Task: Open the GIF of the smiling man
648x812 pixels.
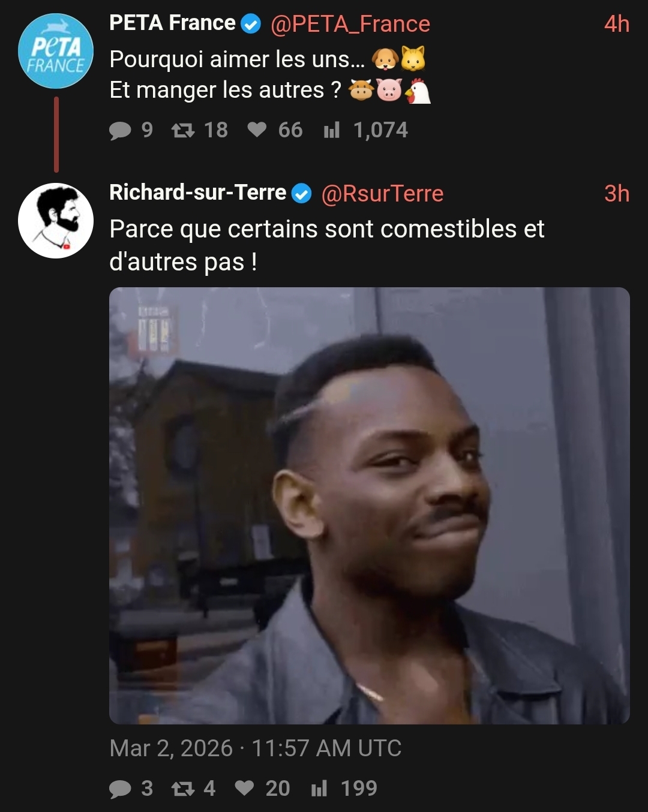Action: tap(370, 506)
